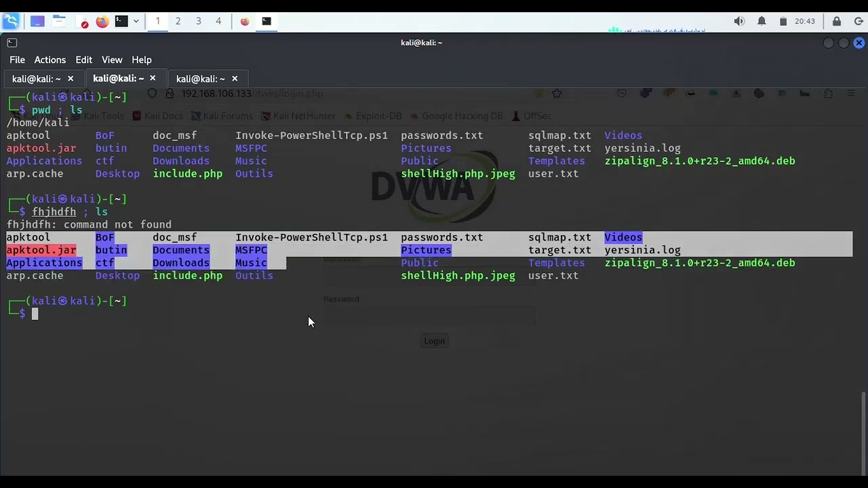The height and width of the screenshot is (488, 868).
Task: Open the log out session icon
Action: click(x=858, y=21)
